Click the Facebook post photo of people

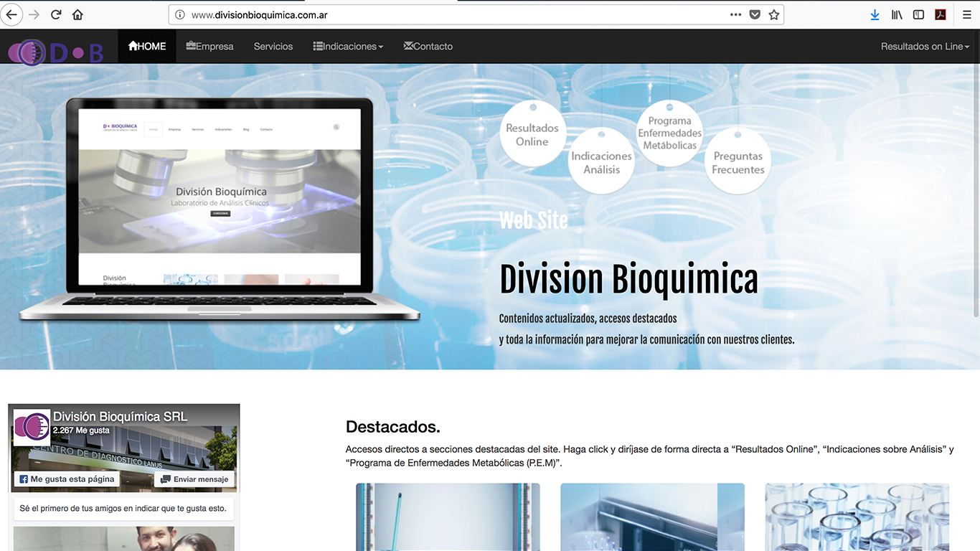124,539
